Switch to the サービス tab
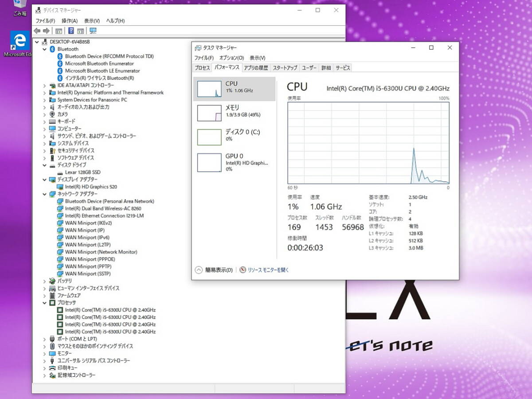 pyautogui.click(x=343, y=68)
